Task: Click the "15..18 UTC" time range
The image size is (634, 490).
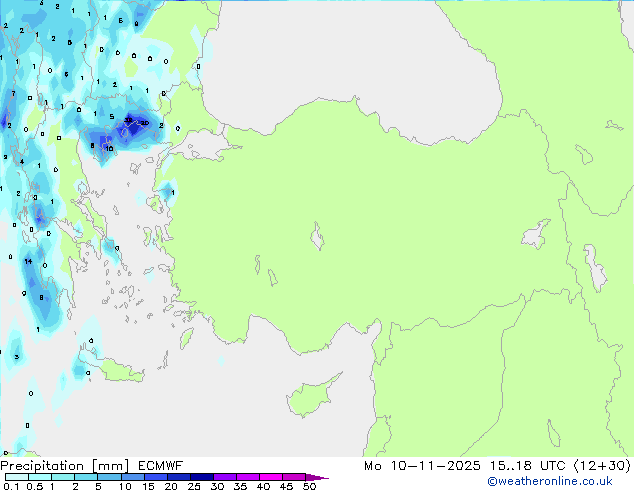Action: (527, 466)
